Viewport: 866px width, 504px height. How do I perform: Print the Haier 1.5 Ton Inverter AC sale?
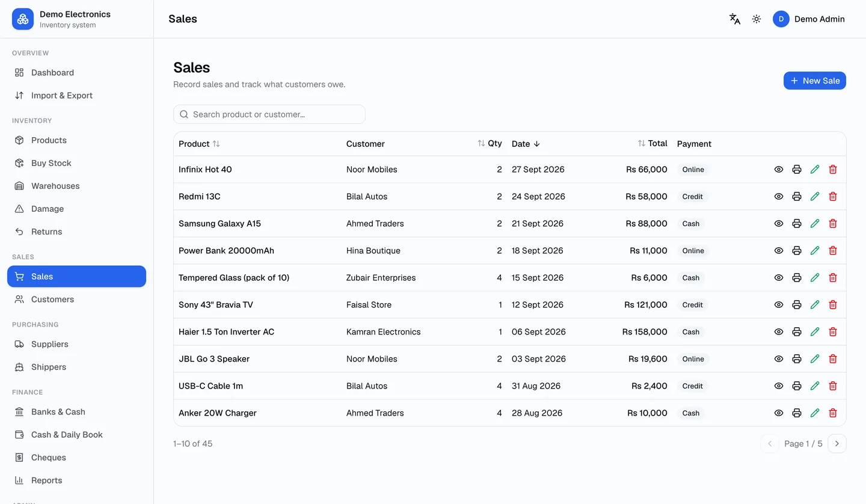[797, 332]
